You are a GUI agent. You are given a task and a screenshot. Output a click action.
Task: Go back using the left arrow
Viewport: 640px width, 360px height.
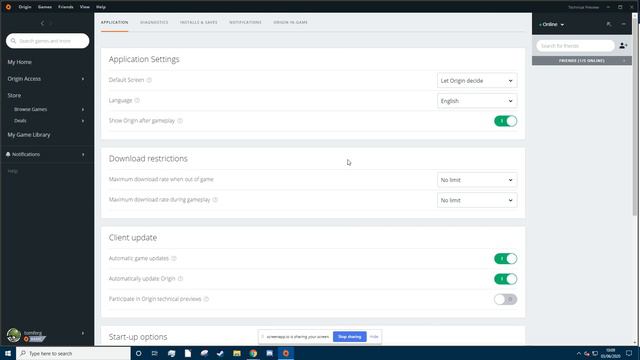[42, 24]
